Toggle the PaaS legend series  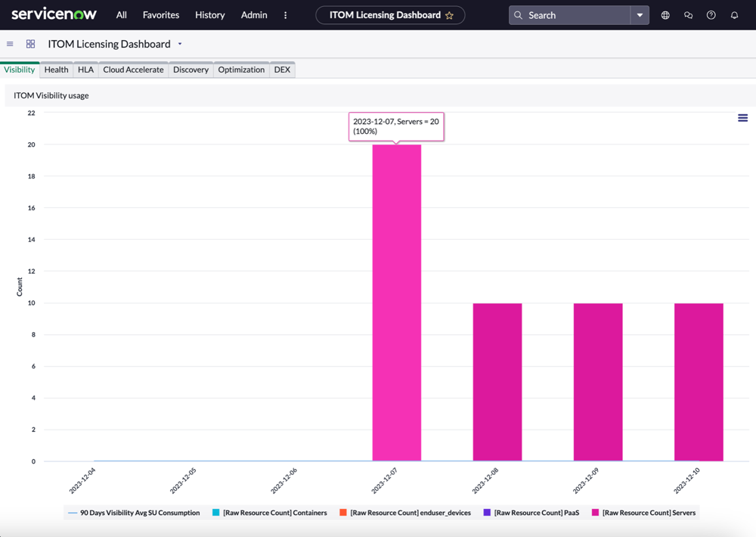point(531,512)
